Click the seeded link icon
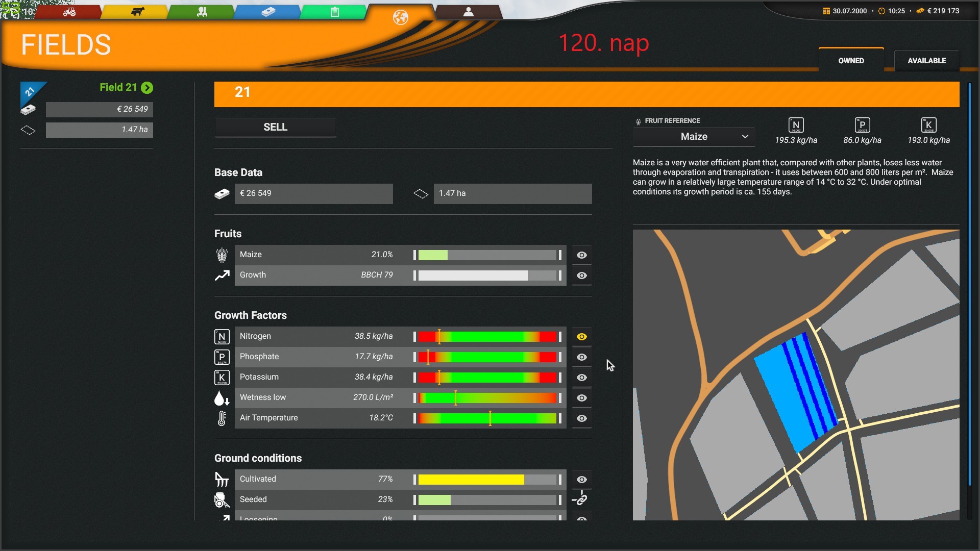Image resolution: width=980 pixels, height=551 pixels. coord(581,499)
